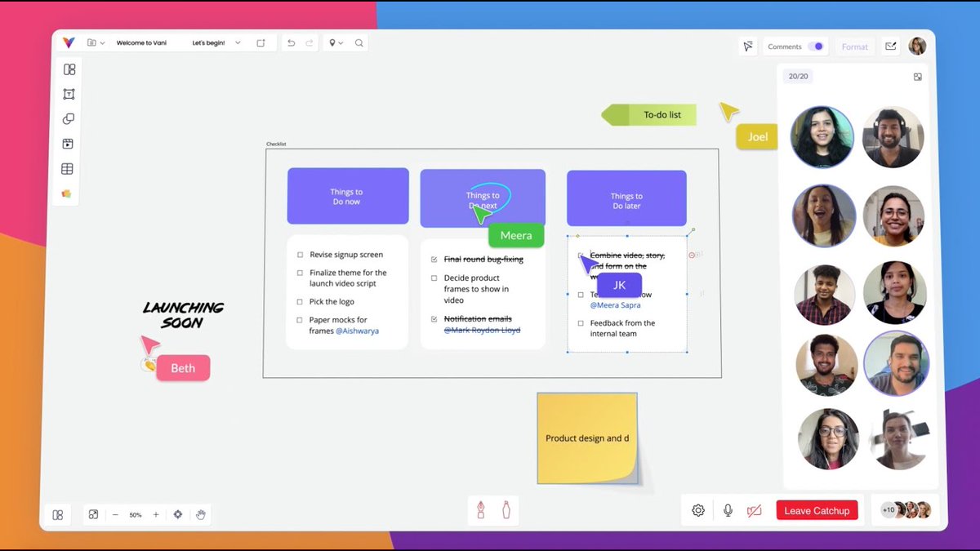This screenshot has width=980, height=551.
Task: Fit the board to screen
Action: point(92,514)
